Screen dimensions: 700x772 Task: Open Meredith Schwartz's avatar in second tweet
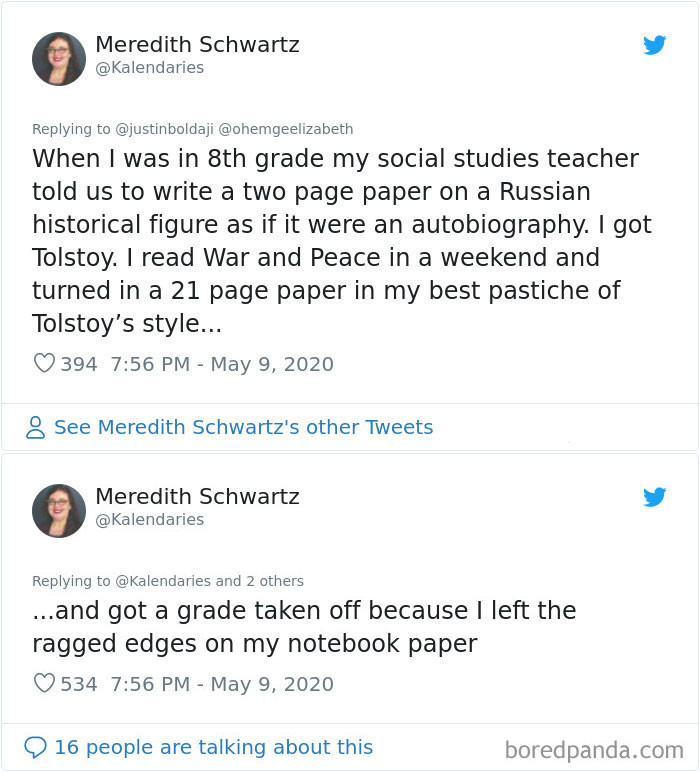pos(59,510)
